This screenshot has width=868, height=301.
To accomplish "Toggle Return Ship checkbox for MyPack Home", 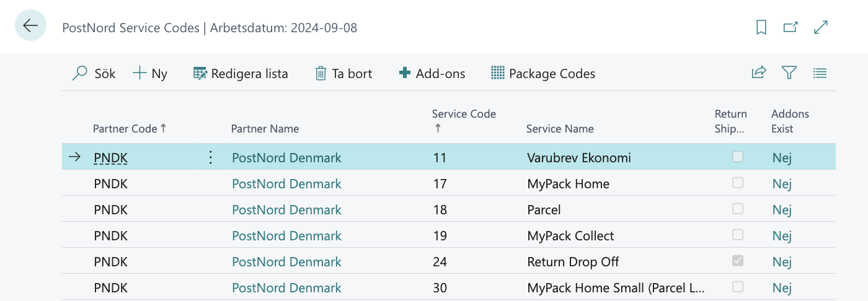I will [x=738, y=183].
